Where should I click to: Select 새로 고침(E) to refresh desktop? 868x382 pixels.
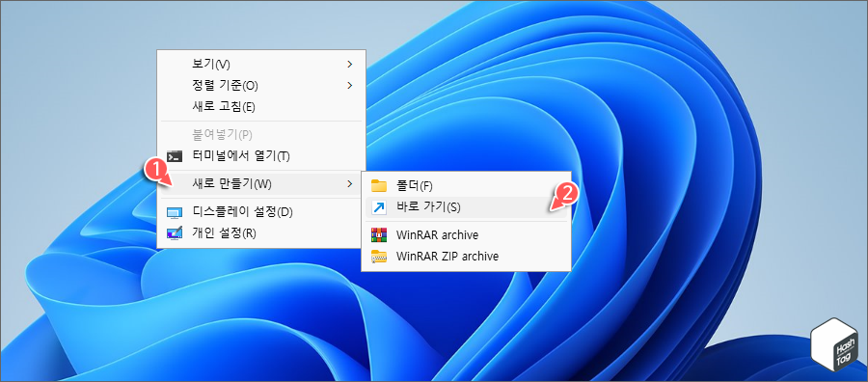(261, 106)
